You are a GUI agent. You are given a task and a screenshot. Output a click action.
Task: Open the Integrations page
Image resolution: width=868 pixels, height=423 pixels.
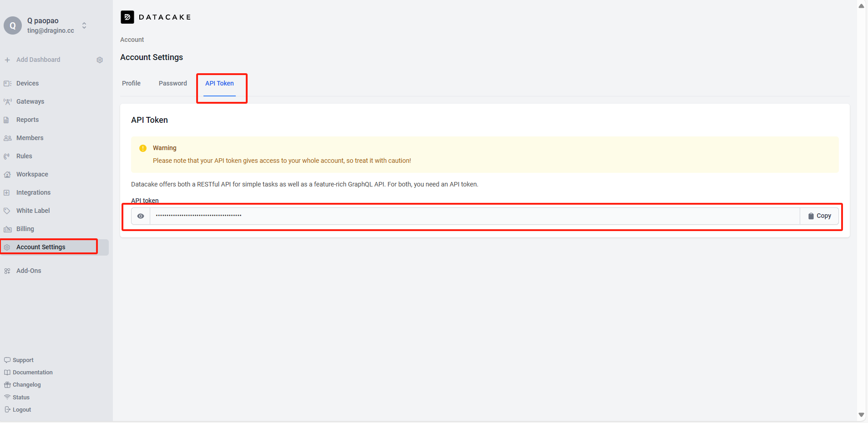[33, 192]
